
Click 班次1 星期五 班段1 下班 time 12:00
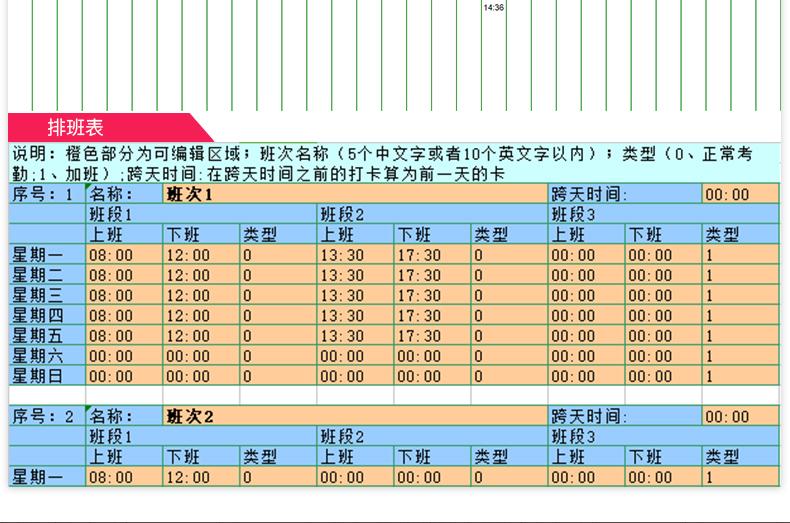[x=200, y=336]
